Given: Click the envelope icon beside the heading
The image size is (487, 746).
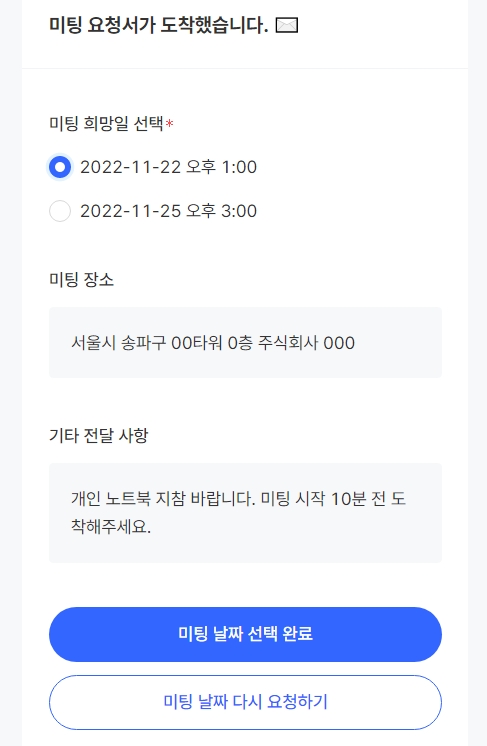Looking at the screenshot, I should coord(287,25).
